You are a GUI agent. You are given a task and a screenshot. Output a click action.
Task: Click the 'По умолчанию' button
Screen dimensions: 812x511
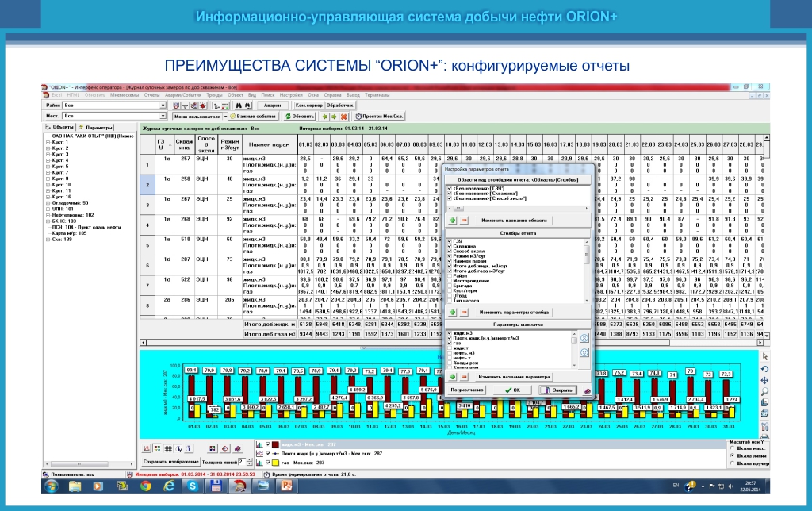pos(467,390)
